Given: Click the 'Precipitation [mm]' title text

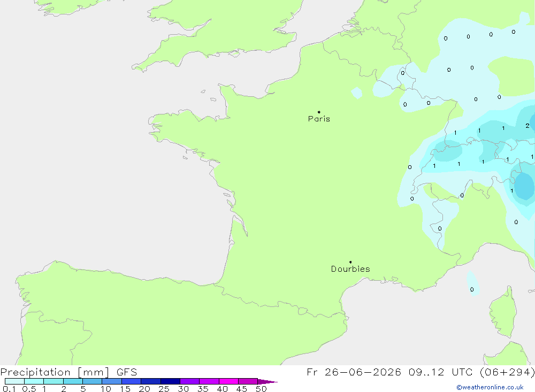Looking at the screenshot, I should tap(55, 372).
